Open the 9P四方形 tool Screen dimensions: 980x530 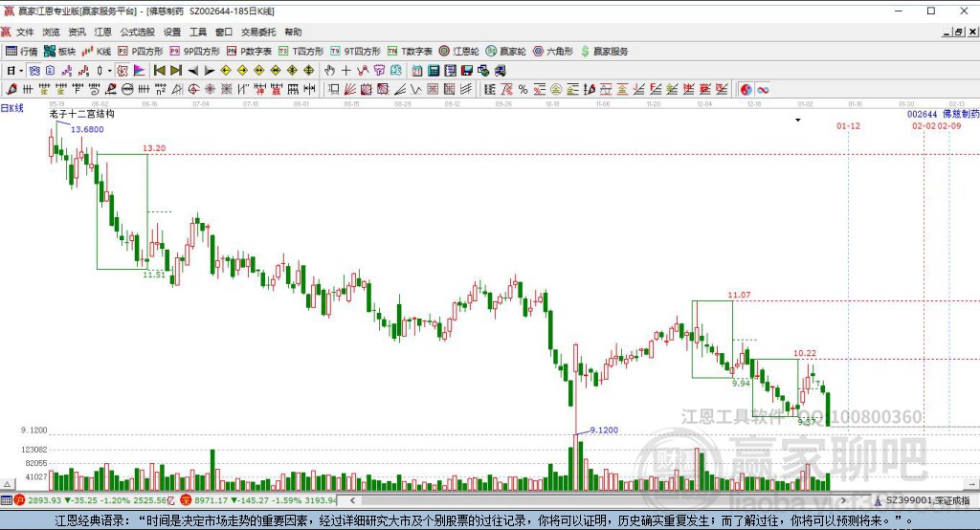tap(195, 52)
